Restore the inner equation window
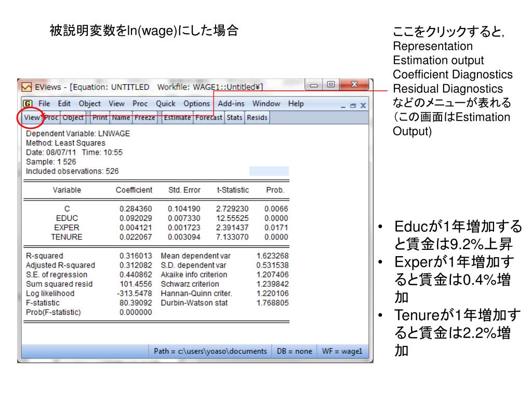 tap(353, 106)
